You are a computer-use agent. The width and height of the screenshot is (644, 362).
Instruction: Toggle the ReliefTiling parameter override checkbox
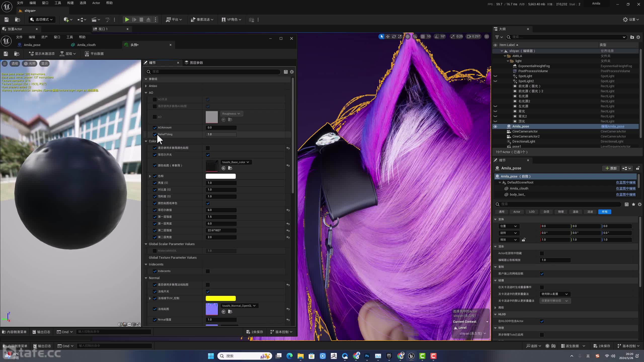click(155, 134)
